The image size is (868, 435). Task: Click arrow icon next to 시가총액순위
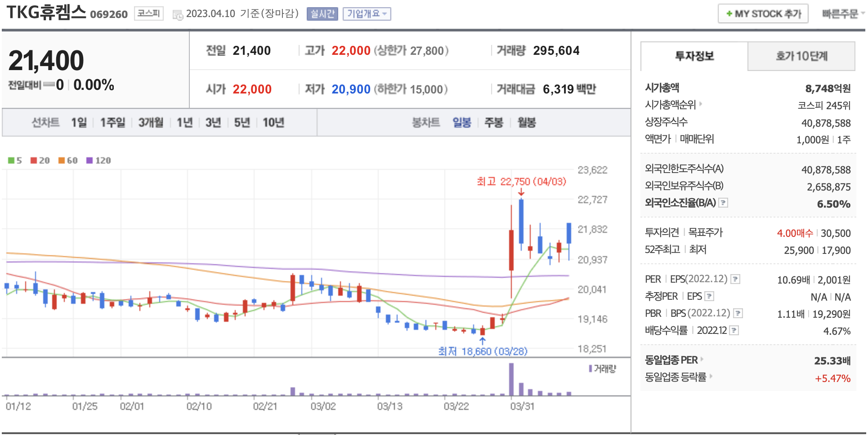(x=701, y=104)
